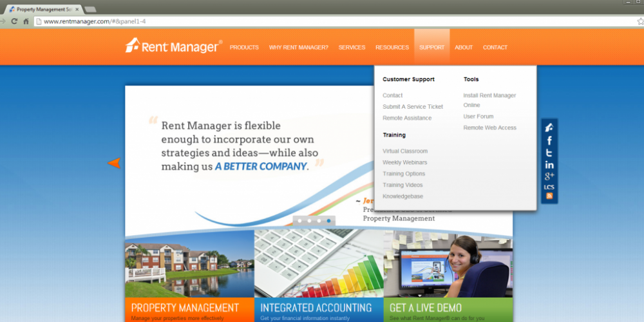Open the PRODUCTS menu

244,47
